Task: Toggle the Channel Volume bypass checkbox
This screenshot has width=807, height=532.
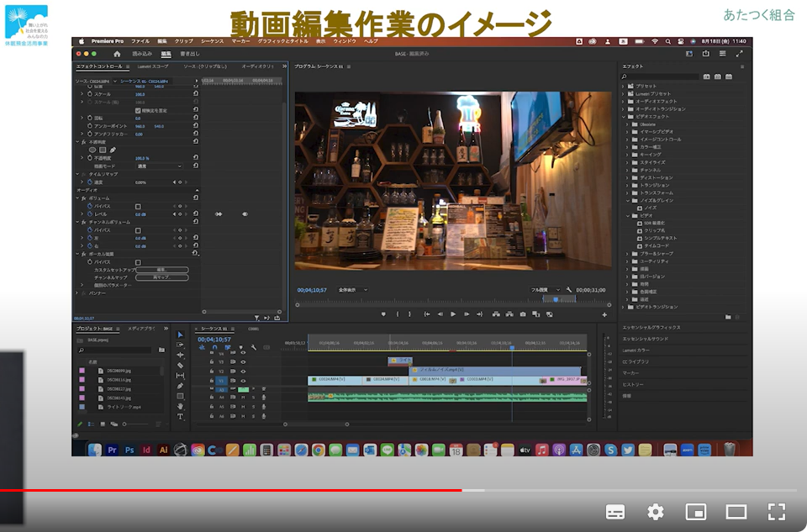Action: point(138,230)
